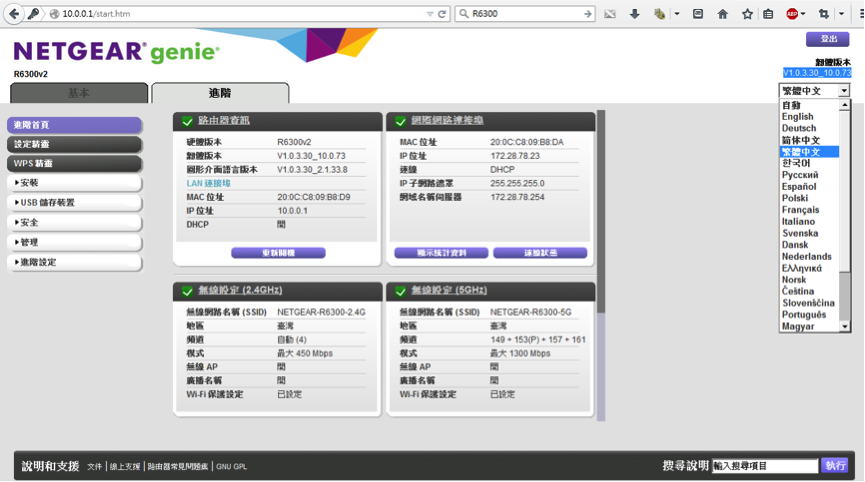865x482 pixels.
Task: Choose Deutsch in the language list
Action: point(799,128)
